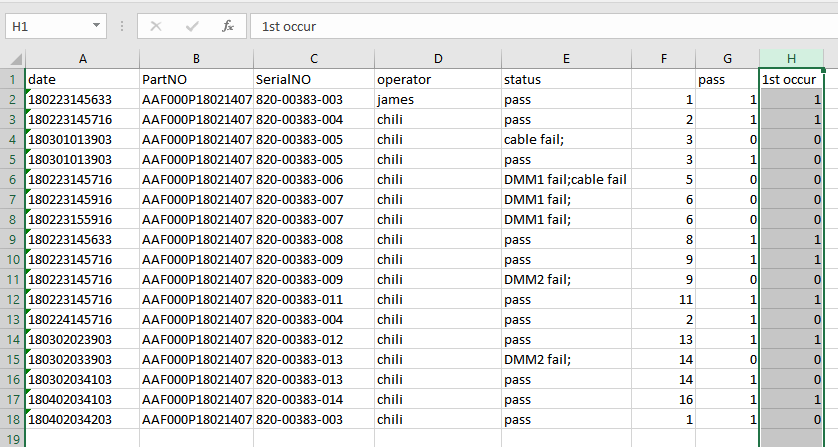Click date cell 180223145633 in row 2
The height and width of the screenshot is (447, 838).
tap(82, 99)
